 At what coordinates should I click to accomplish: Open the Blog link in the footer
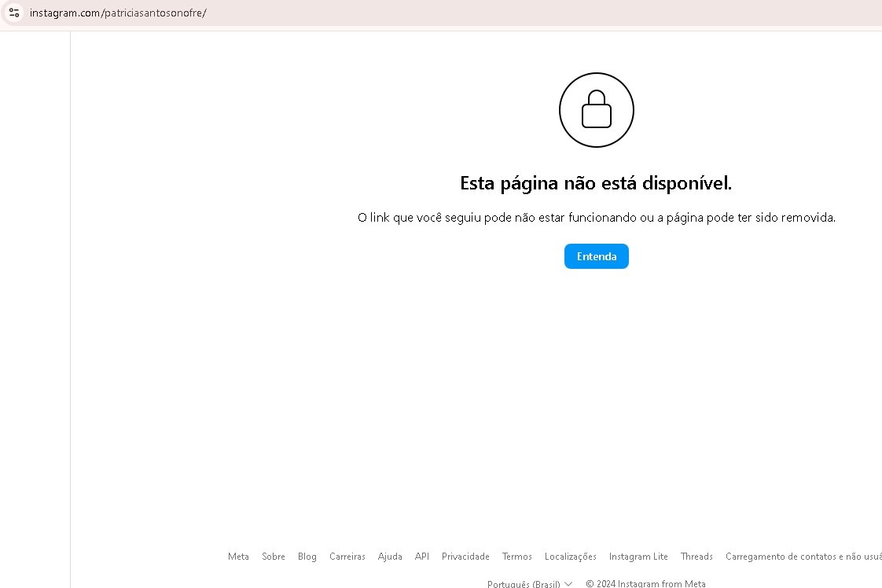point(307,557)
